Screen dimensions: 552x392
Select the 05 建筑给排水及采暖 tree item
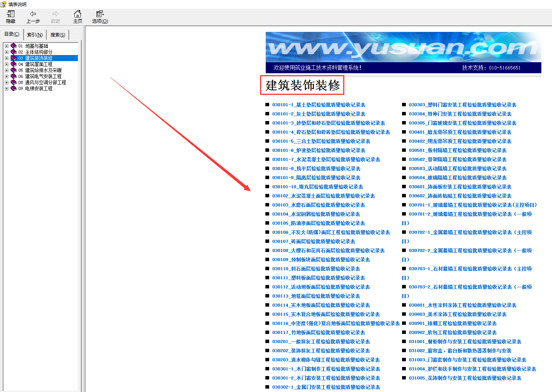40,70
